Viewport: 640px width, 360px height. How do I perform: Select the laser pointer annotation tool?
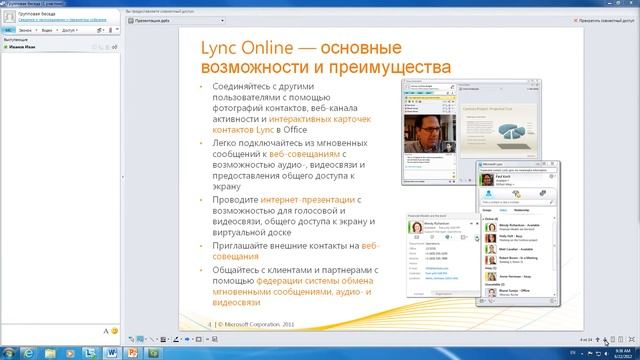131,339
